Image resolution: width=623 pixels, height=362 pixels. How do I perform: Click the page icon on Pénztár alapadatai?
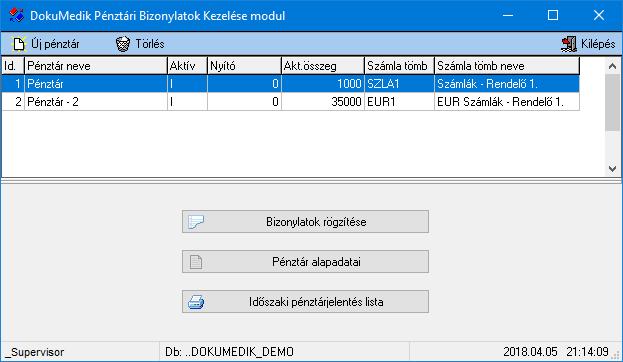[196, 262]
